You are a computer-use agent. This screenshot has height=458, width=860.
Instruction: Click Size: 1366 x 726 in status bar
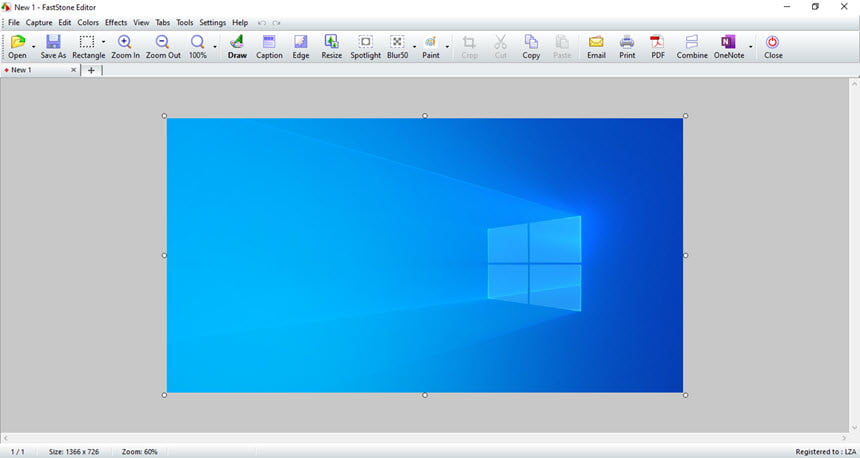pyautogui.click(x=74, y=452)
